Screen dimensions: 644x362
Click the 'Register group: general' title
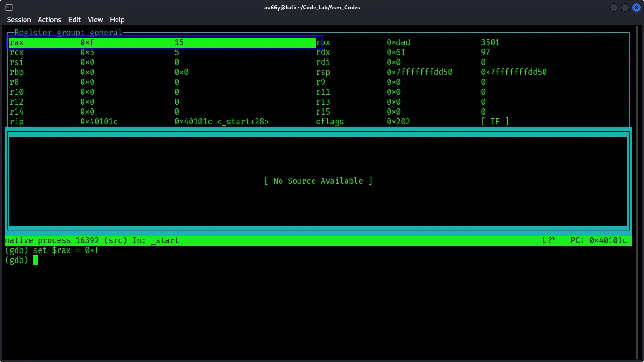[x=68, y=33]
